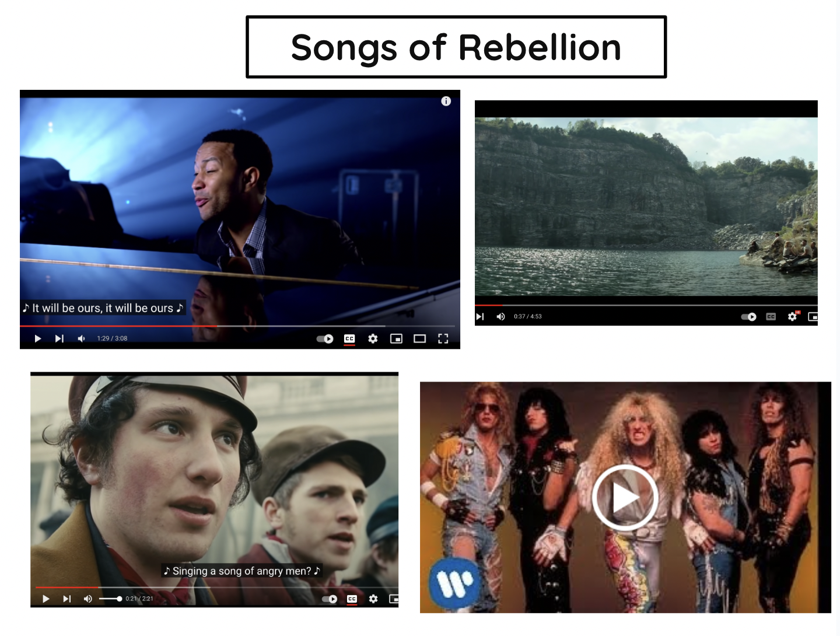Image resolution: width=840 pixels, height=636 pixels.
Task: Toggle captions on the angry men video
Action: pyautogui.click(x=352, y=599)
